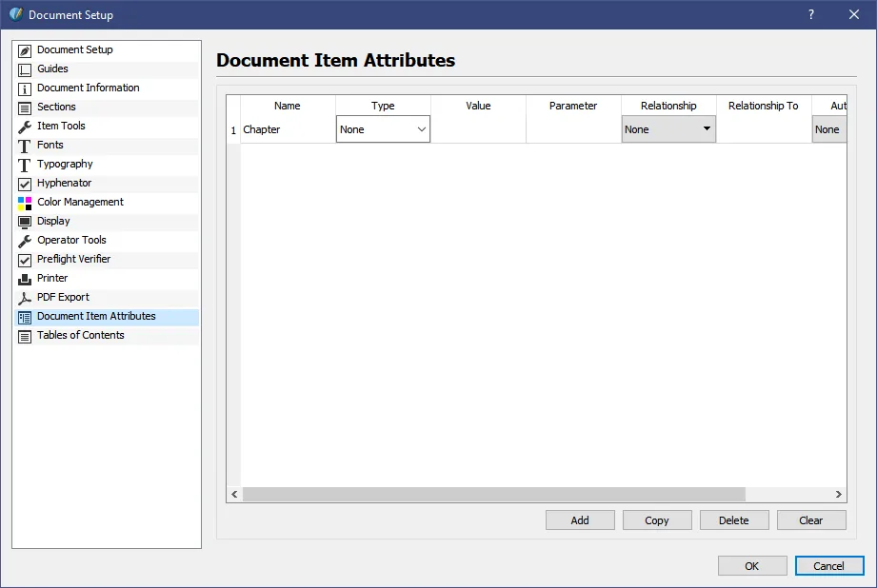
Task: Open the Guides settings page
Action: (x=107, y=69)
